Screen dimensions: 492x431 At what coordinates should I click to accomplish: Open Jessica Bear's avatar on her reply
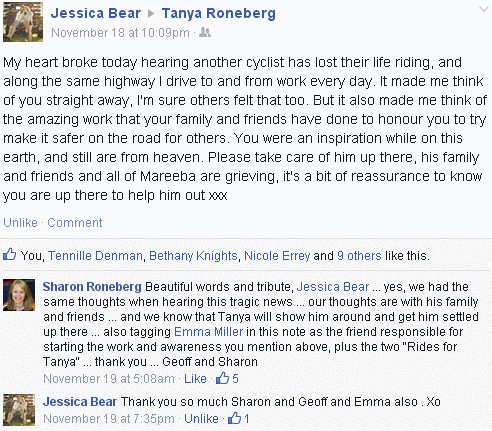click(19, 410)
